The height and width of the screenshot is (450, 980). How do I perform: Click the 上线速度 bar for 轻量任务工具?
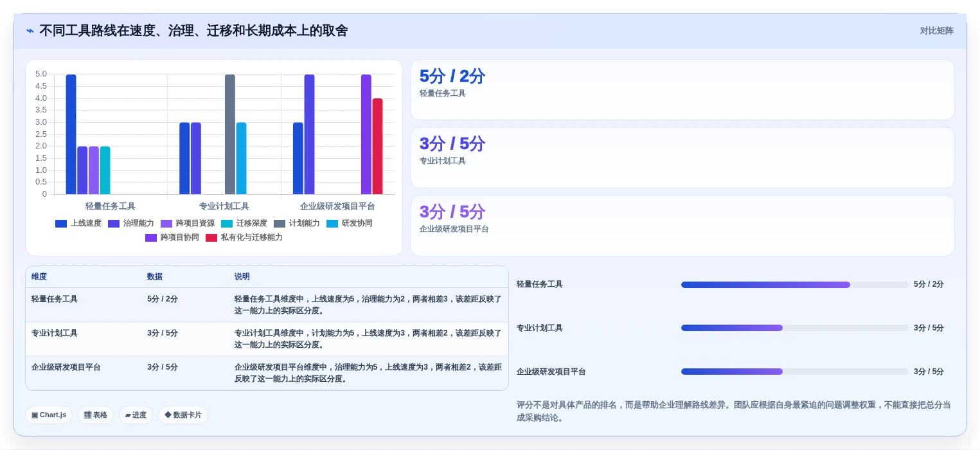coord(71,134)
